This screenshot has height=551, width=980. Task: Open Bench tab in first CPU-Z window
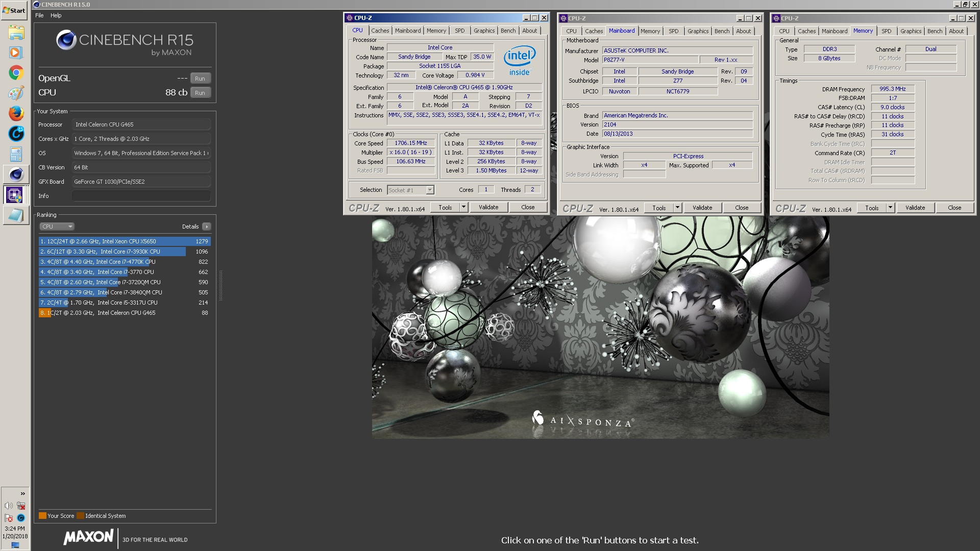click(508, 31)
